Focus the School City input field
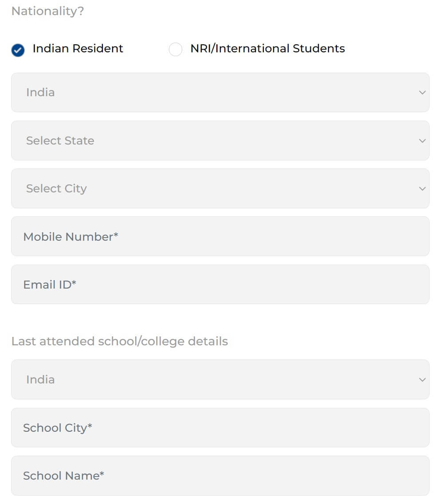Viewport: 438px width, 504px height. 220,428
